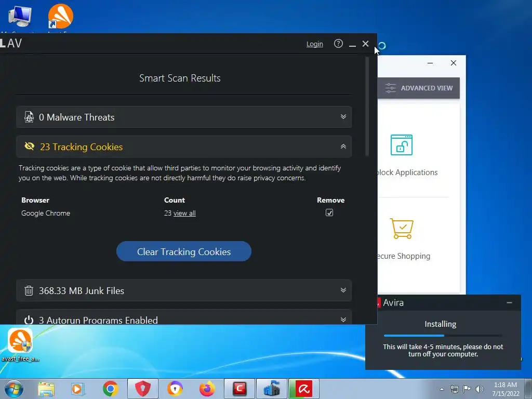Click the Installing label in Avira popup
This screenshot has height=399, width=532.
click(441, 324)
